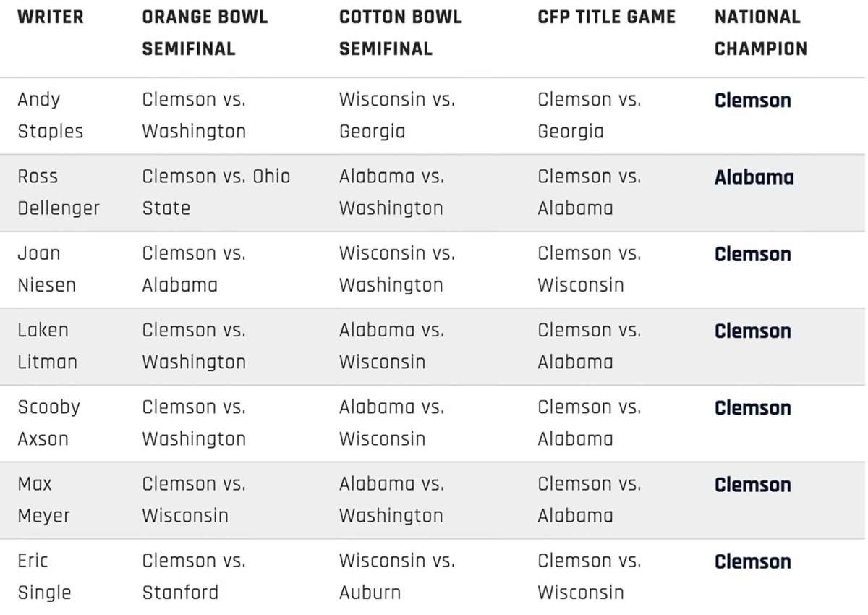
Task: Select the Clemson vs. Ohio State cell
Action: (x=216, y=192)
